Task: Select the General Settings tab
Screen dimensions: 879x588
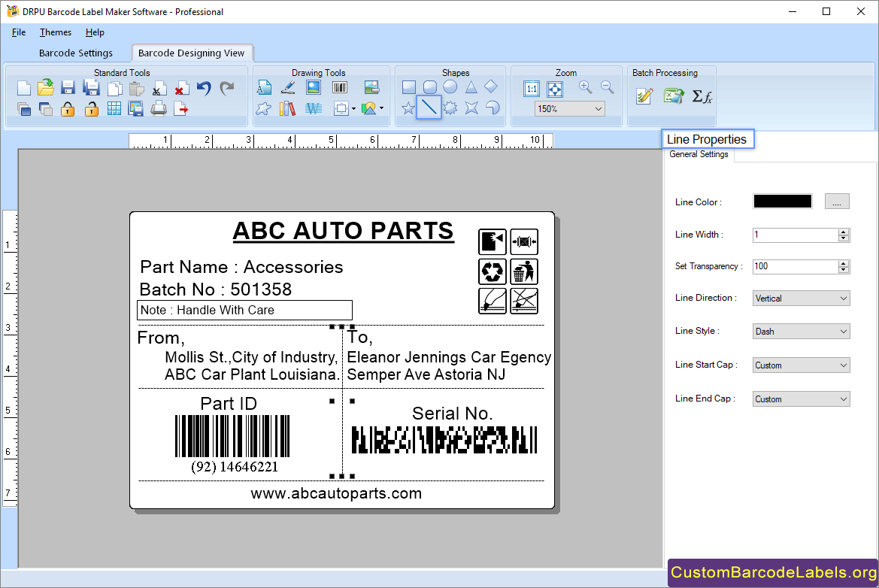Action: pyautogui.click(x=699, y=154)
